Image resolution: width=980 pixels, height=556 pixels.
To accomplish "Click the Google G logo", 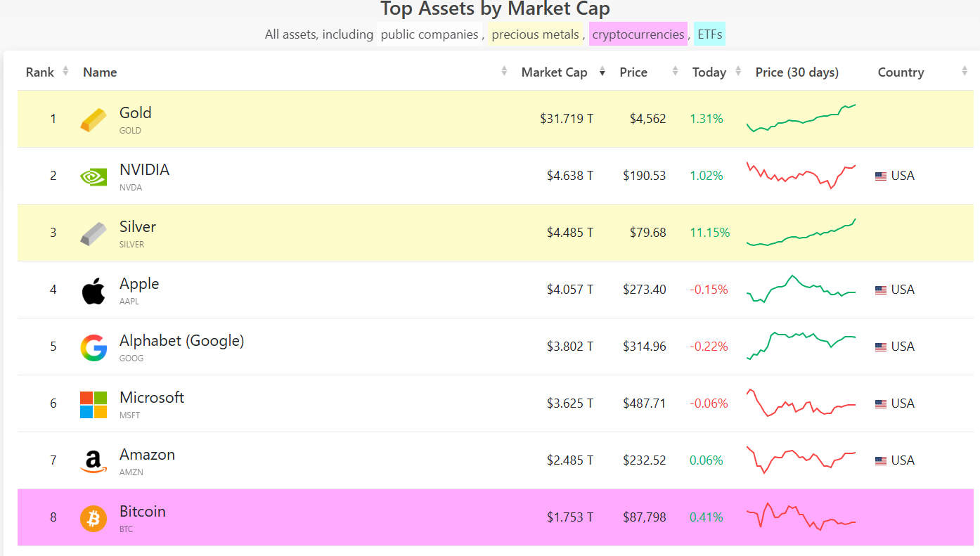I will (94, 347).
